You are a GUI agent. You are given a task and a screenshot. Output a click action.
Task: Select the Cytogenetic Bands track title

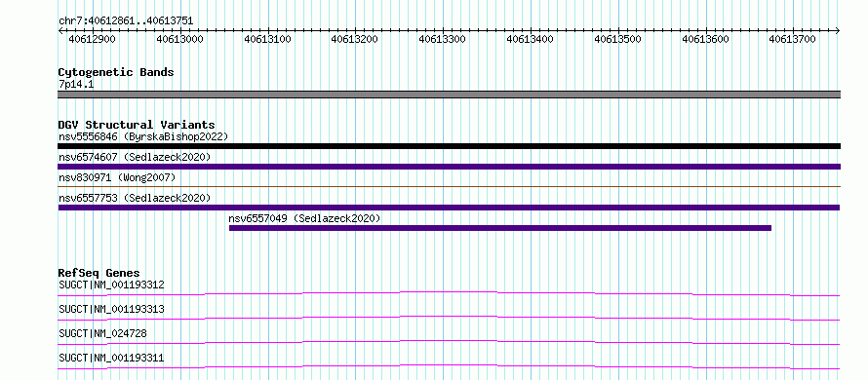click(x=116, y=72)
